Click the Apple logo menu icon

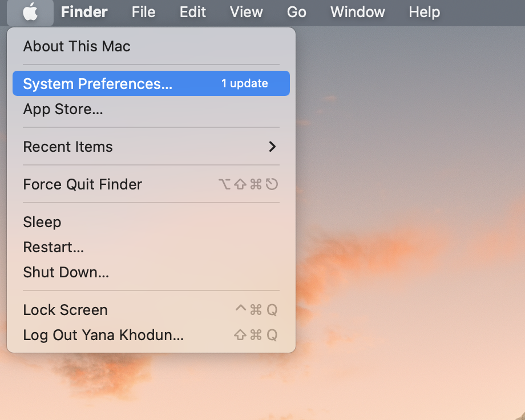point(30,12)
